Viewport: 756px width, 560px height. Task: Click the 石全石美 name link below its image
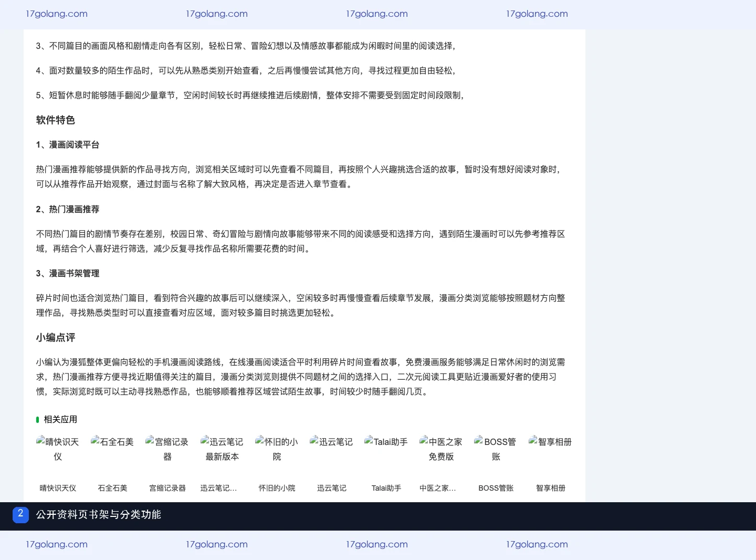112,488
